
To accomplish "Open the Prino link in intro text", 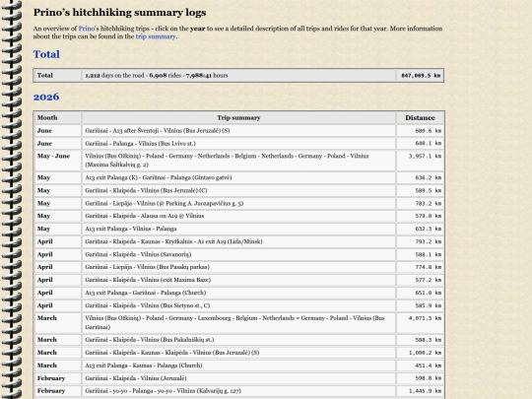I will point(87,29).
